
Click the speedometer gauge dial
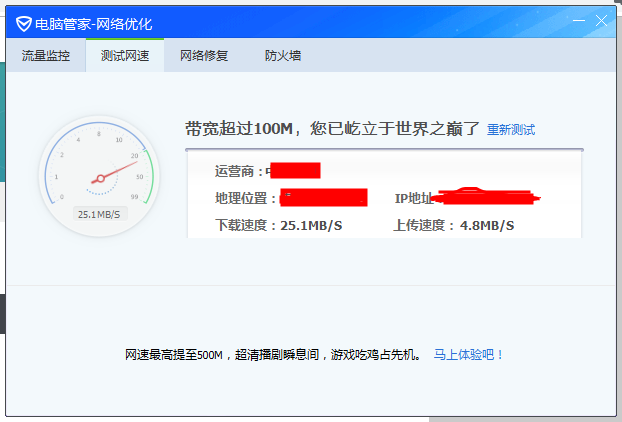click(99, 176)
